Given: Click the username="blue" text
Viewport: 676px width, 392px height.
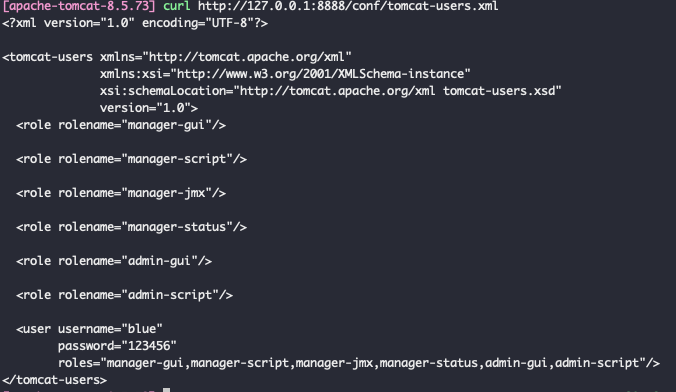Looking at the screenshot, I should [110, 329].
